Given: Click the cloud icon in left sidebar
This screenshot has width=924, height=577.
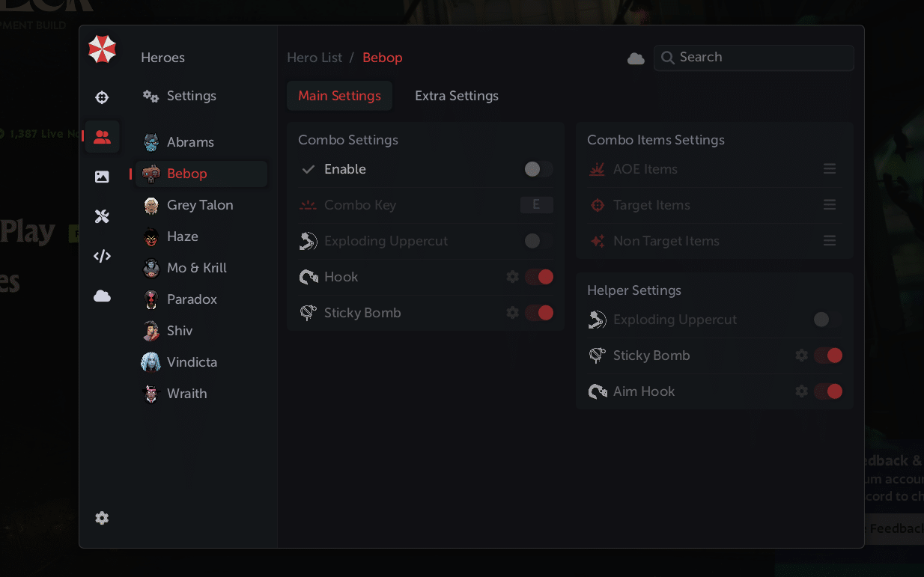Looking at the screenshot, I should 102,296.
